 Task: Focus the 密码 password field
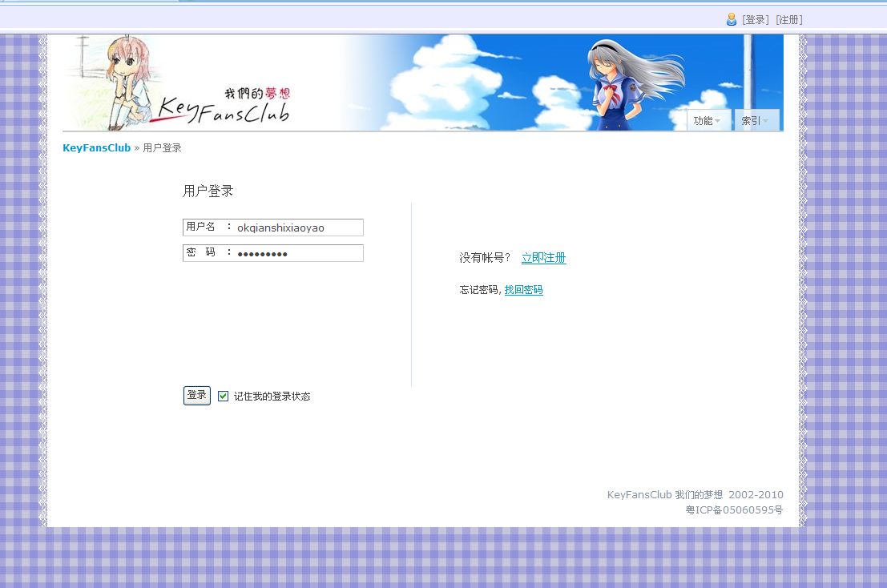[x=273, y=252]
